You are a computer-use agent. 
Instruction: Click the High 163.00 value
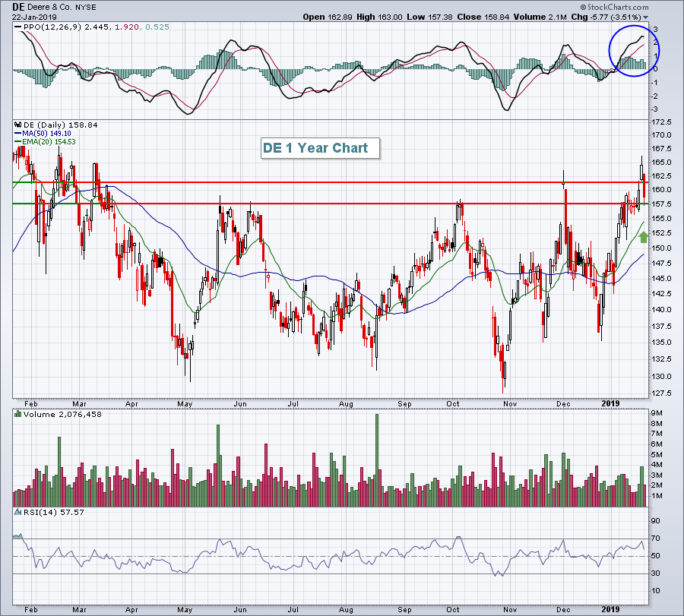[x=379, y=17]
